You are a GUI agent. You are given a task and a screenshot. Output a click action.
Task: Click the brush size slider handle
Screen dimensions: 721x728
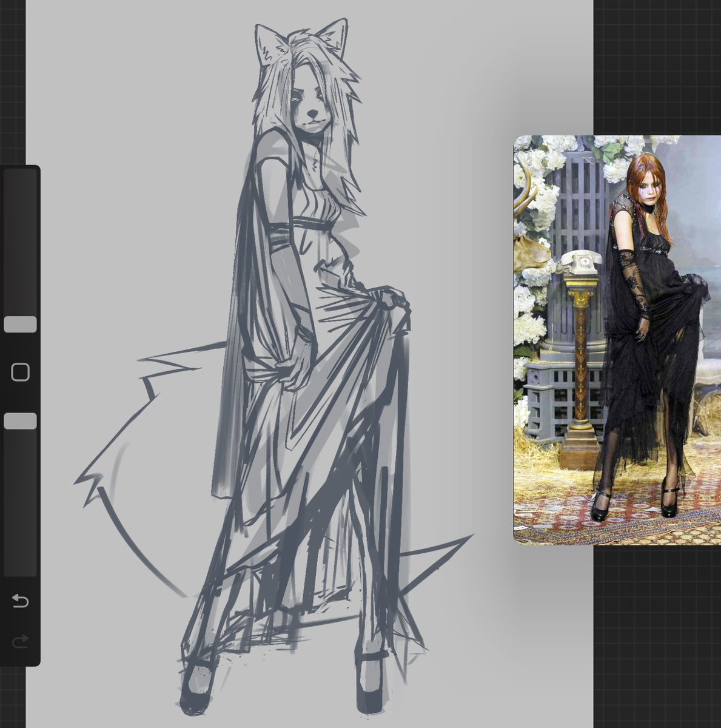click(20, 324)
